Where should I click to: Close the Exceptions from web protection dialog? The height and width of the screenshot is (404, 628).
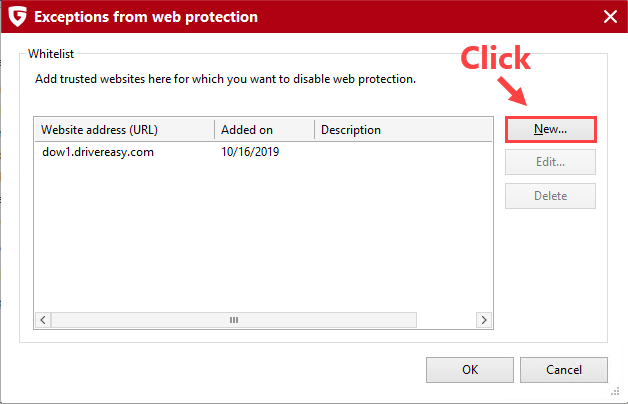(610, 16)
